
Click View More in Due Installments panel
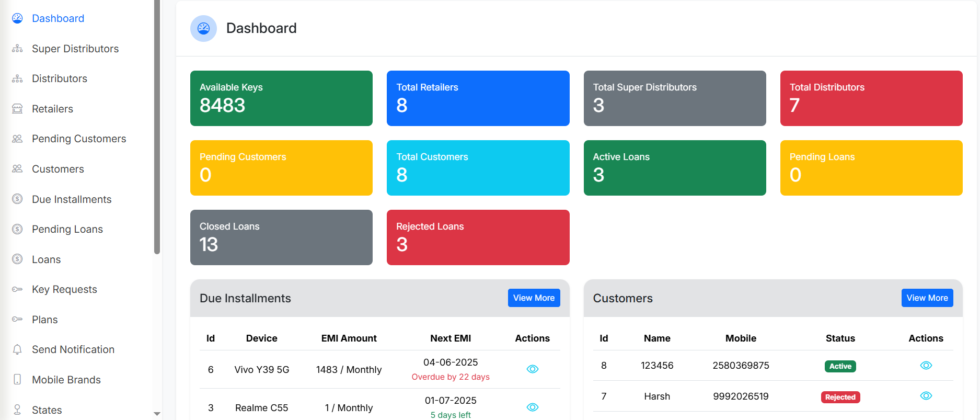pyautogui.click(x=534, y=298)
